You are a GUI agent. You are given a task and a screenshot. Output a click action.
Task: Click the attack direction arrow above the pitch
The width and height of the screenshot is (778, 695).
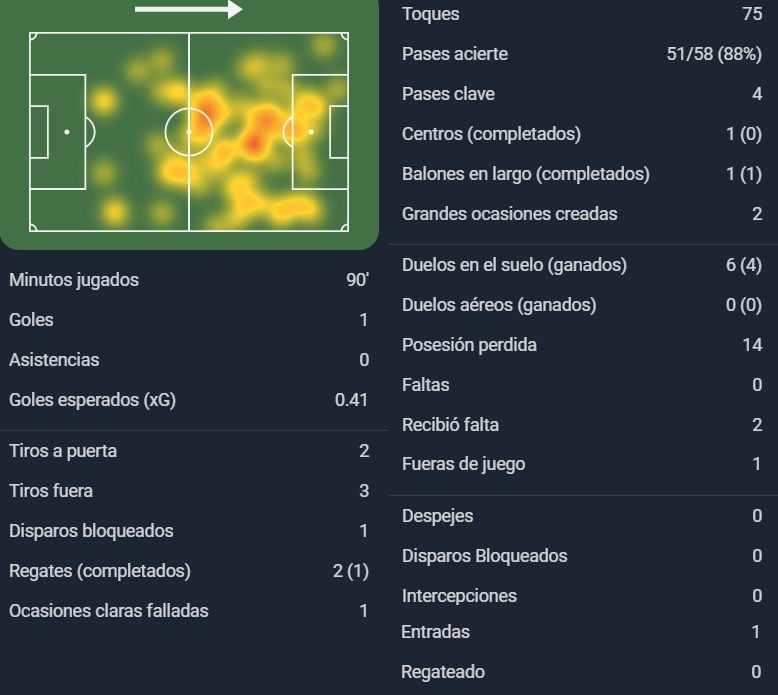click(x=189, y=9)
